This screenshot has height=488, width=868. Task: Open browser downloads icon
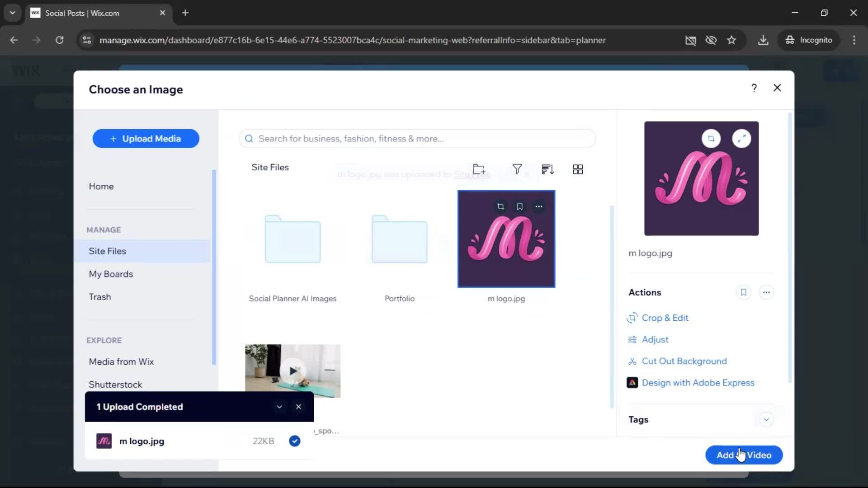[x=763, y=40]
